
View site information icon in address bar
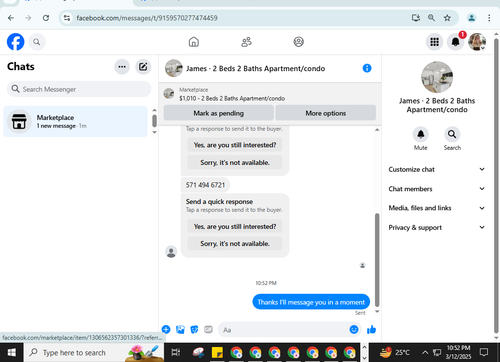(67, 18)
